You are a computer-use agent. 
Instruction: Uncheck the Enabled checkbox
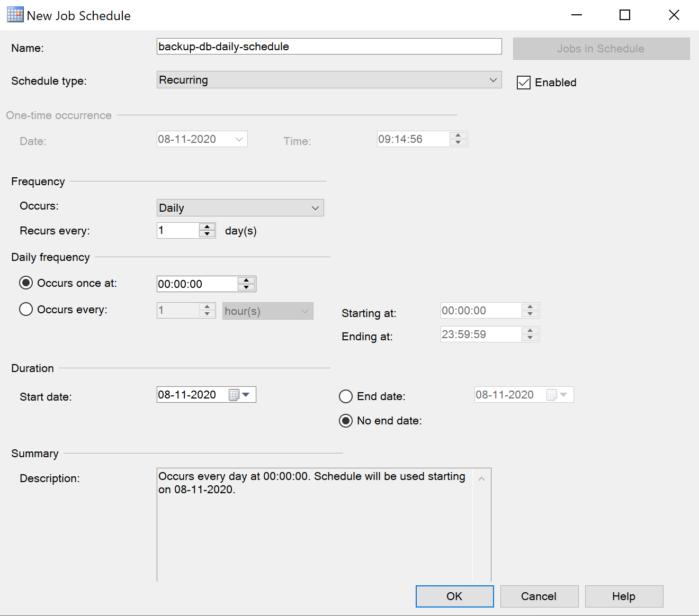(x=524, y=83)
